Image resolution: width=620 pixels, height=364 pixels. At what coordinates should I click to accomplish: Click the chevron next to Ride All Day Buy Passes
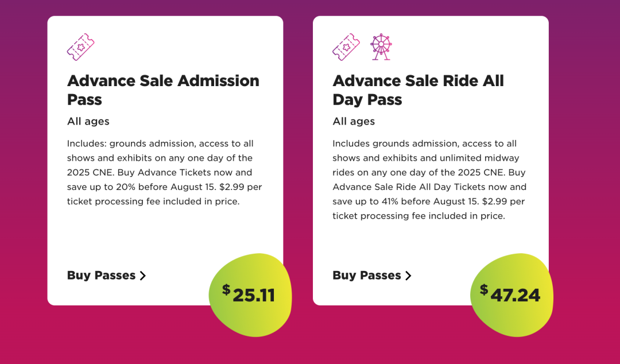[409, 276]
